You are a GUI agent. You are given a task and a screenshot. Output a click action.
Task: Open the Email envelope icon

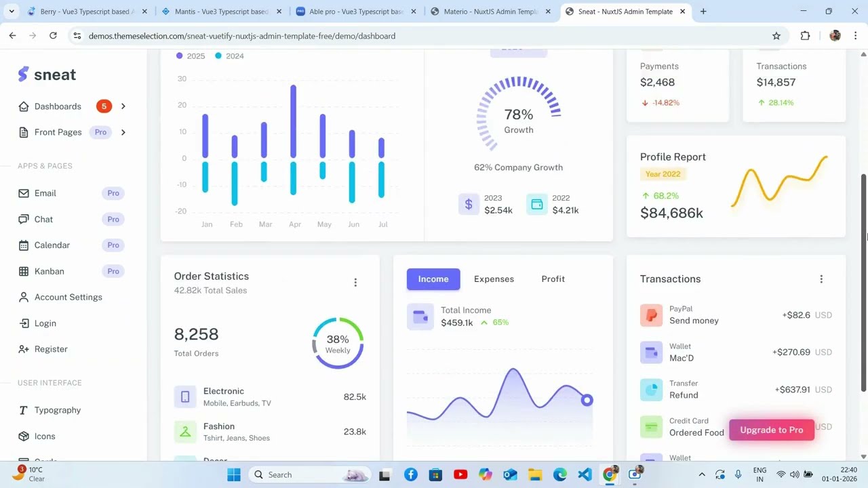(x=24, y=193)
